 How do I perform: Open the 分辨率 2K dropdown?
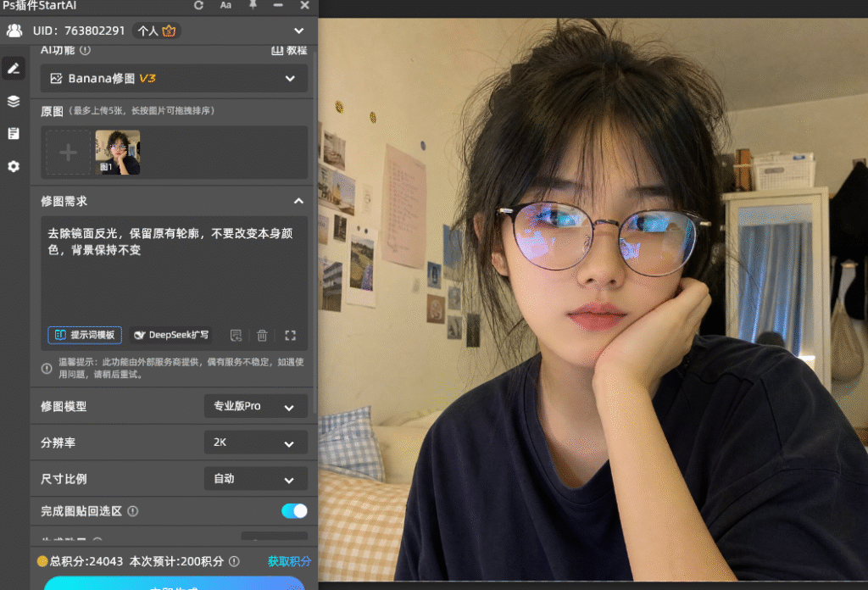256,442
